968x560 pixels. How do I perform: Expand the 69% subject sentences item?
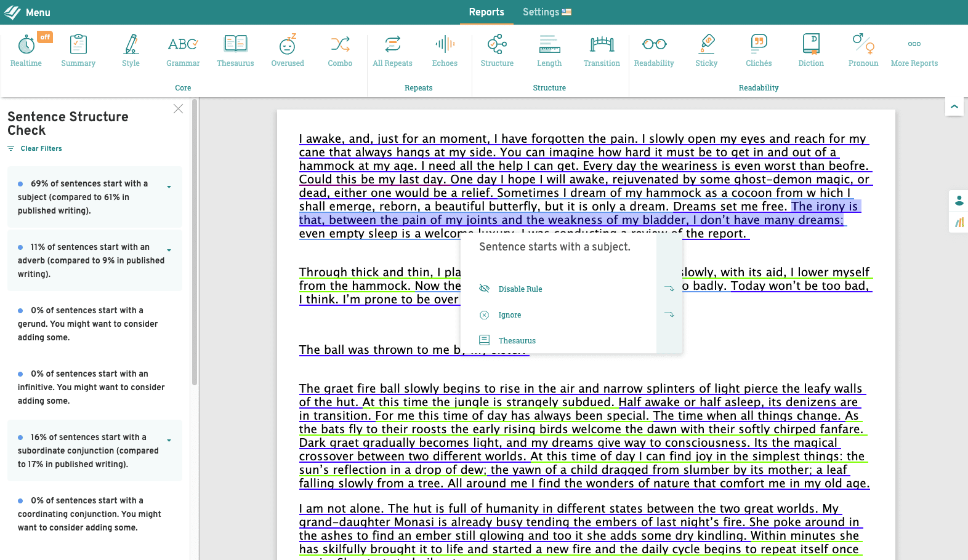169,186
